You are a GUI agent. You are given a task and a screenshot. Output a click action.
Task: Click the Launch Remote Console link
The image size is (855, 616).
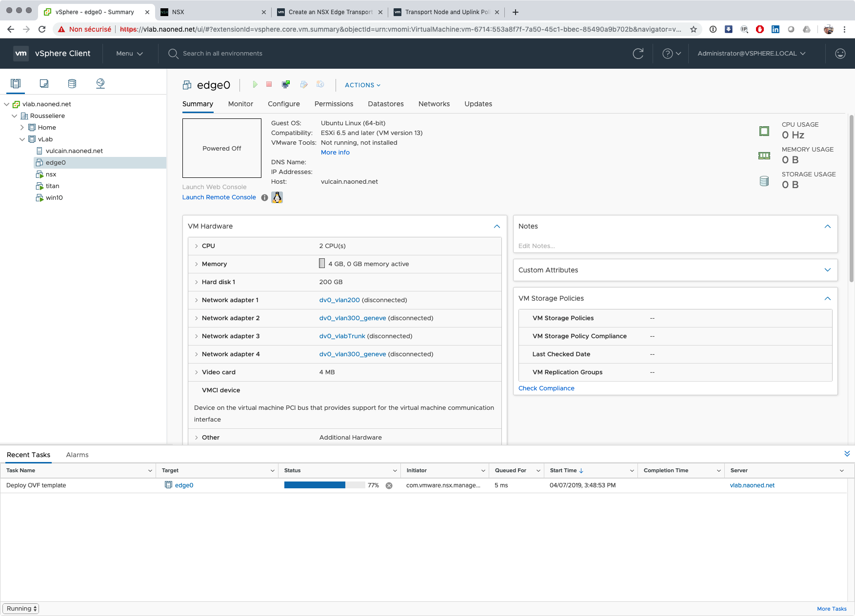point(219,197)
